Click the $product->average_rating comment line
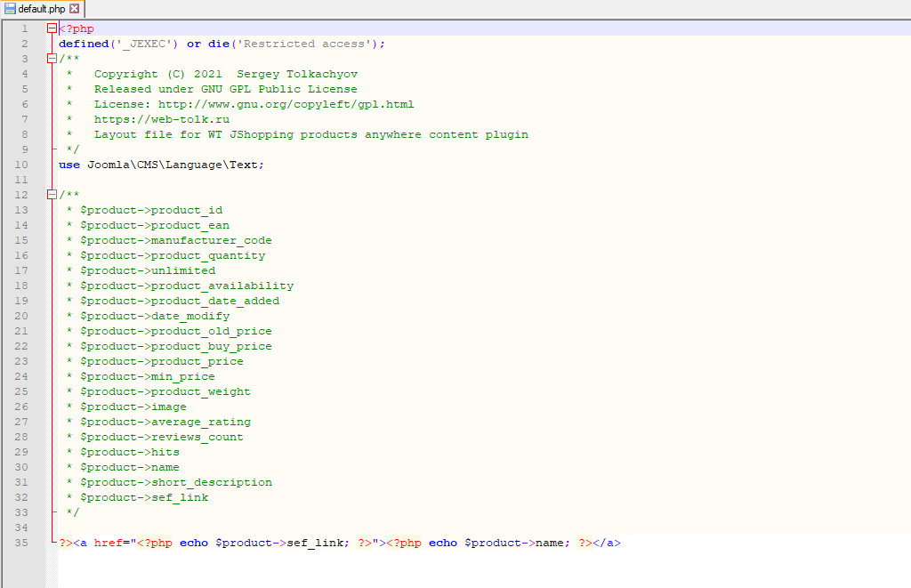The height and width of the screenshot is (588, 911). (165, 422)
